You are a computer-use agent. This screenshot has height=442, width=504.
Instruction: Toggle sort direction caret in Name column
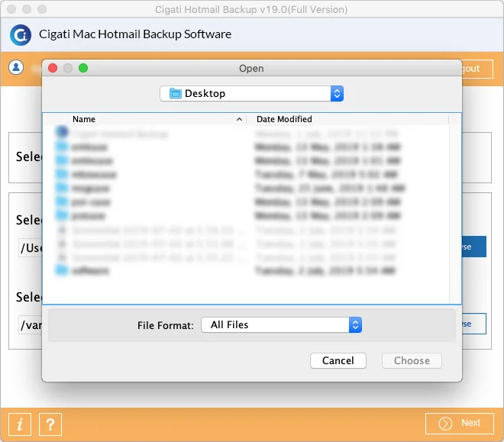pyautogui.click(x=239, y=120)
